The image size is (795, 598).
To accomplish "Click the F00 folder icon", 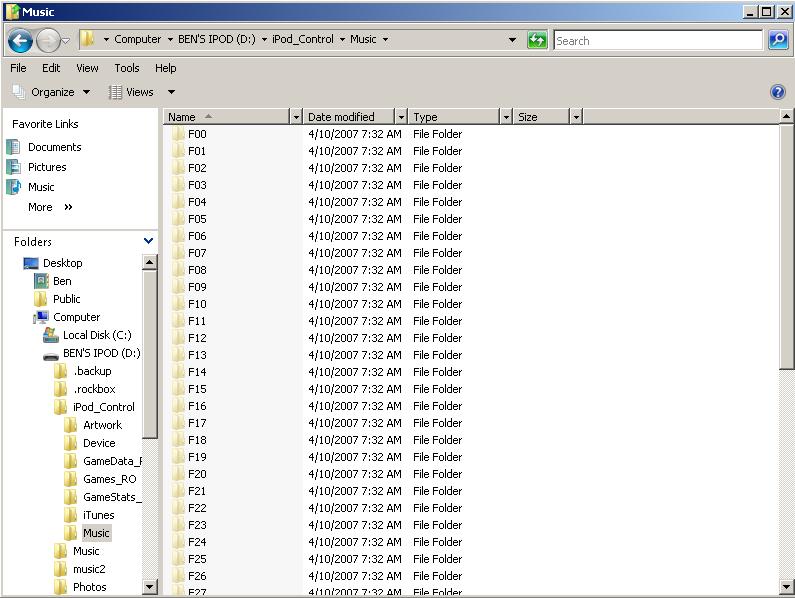I will pyautogui.click(x=177, y=134).
